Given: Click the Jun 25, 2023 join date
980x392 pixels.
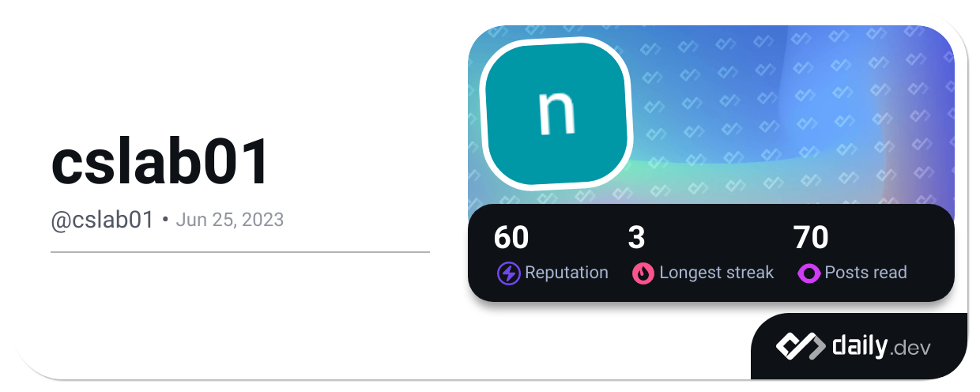Looking at the screenshot, I should pos(229,220).
